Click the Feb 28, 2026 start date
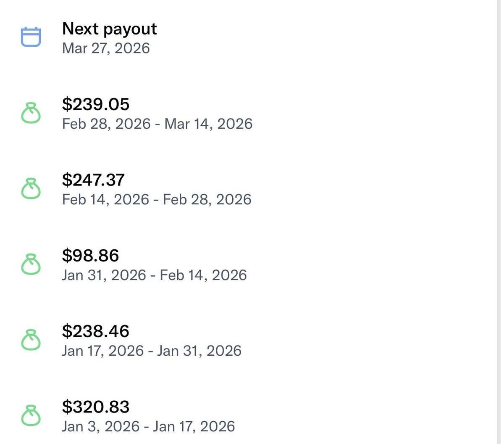This screenshot has width=504, height=444. pyautogui.click(x=106, y=124)
